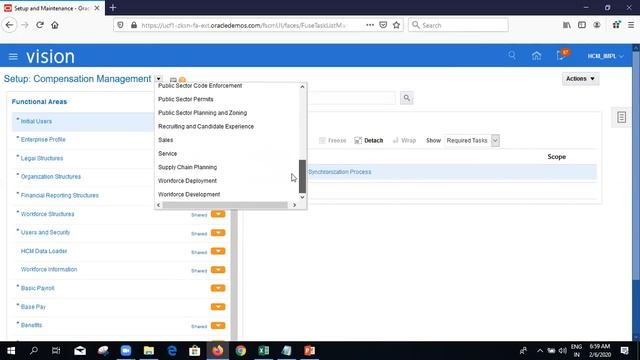
Task: Click the task search magnifier button
Action: pos(407,98)
